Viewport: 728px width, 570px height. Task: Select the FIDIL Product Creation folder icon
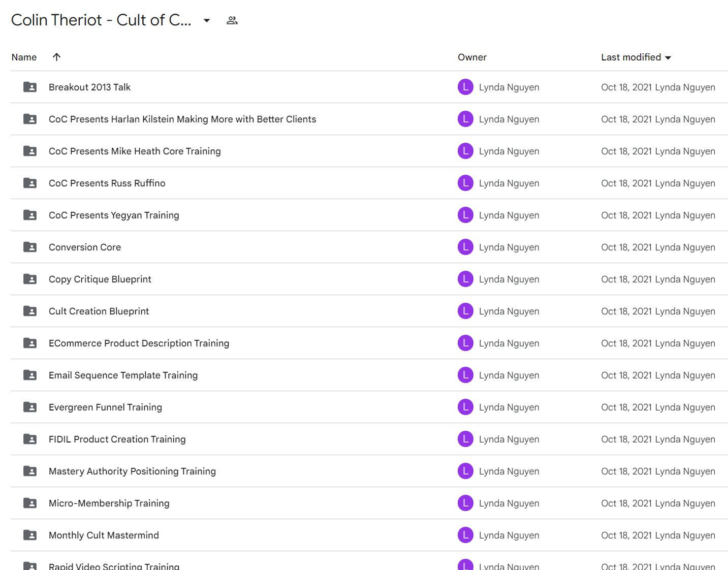point(30,439)
